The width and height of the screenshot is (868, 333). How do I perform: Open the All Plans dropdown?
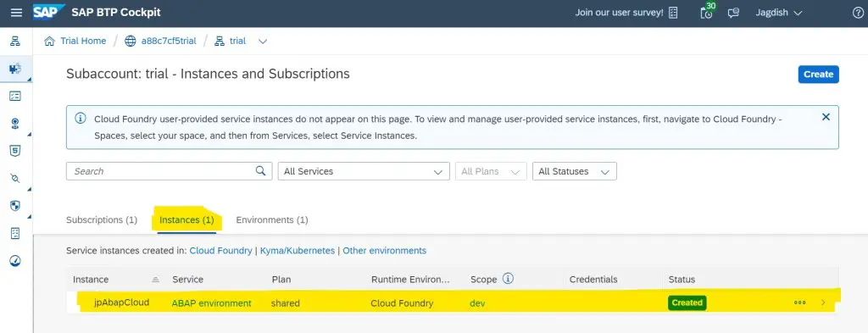(x=491, y=171)
